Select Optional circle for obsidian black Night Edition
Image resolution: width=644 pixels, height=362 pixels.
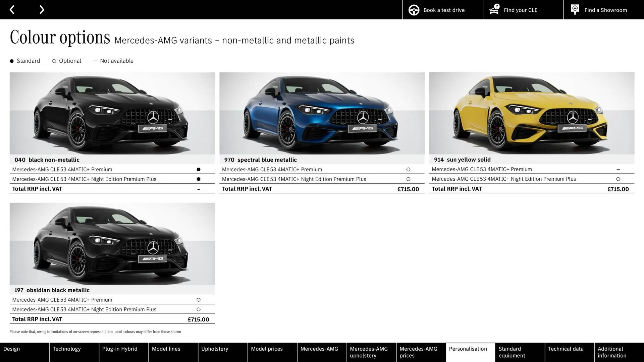pyautogui.click(x=199, y=309)
